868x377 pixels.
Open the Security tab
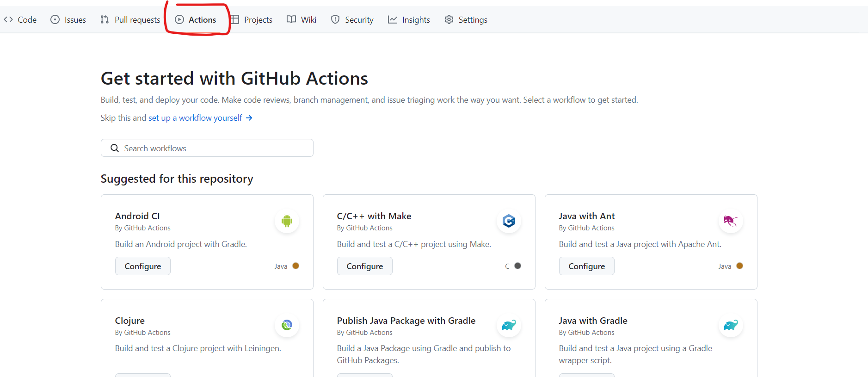(352, 20)
